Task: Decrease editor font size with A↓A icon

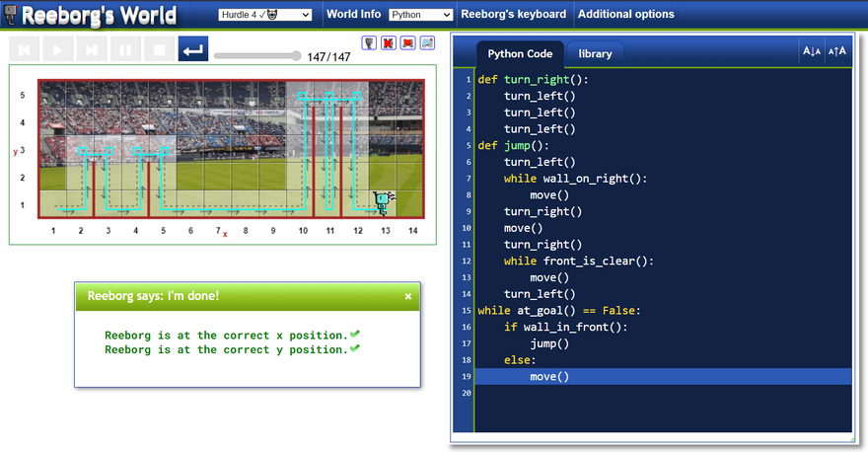Action: (x=812, y=51)
